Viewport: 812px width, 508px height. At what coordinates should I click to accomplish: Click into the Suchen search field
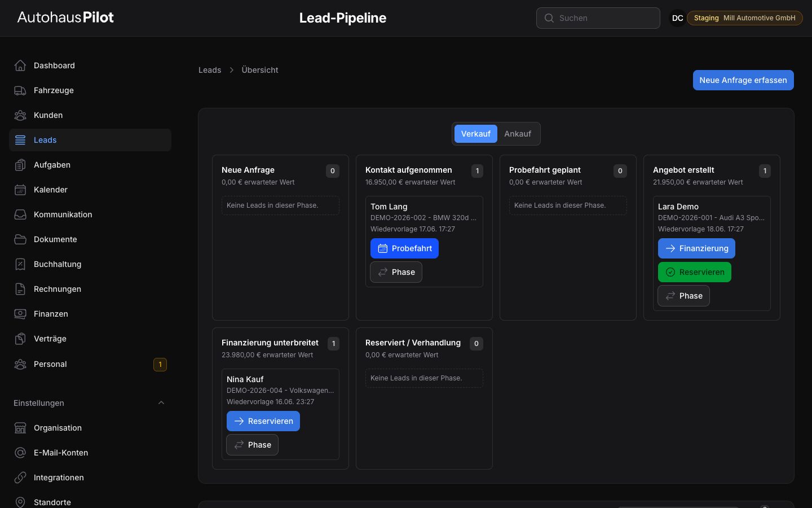(x=598, y=18)
